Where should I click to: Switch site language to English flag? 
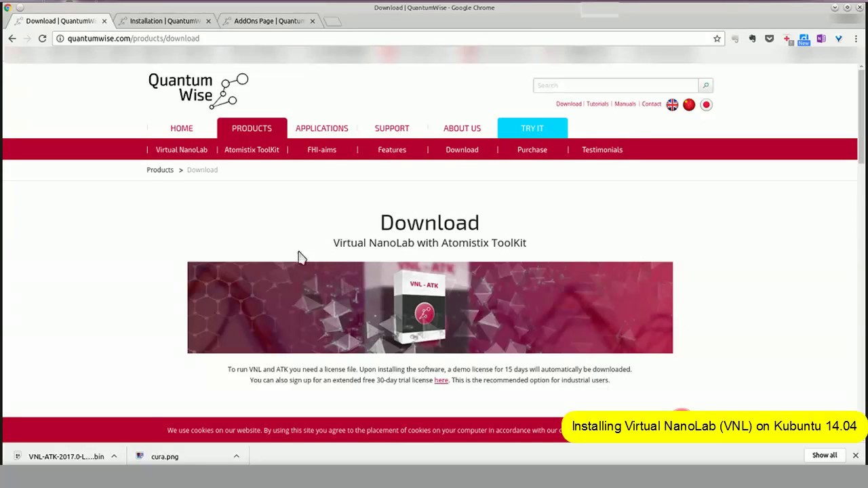[672, 104]
